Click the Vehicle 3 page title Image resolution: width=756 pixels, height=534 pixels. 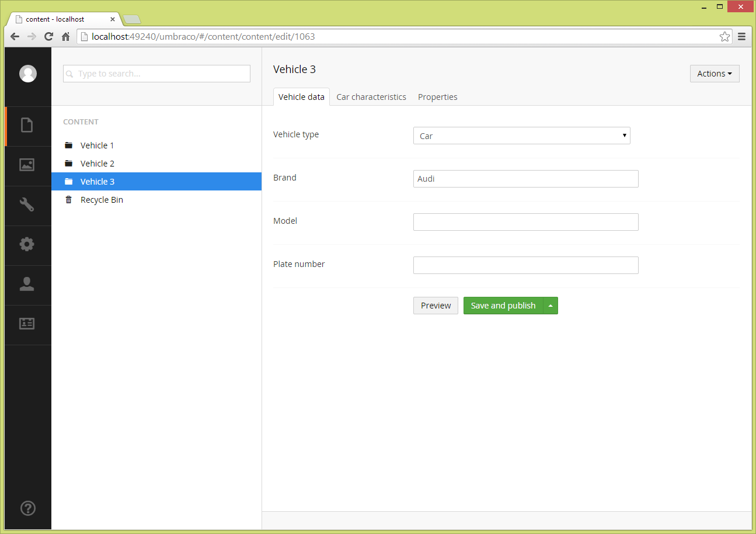pos(294,69)
